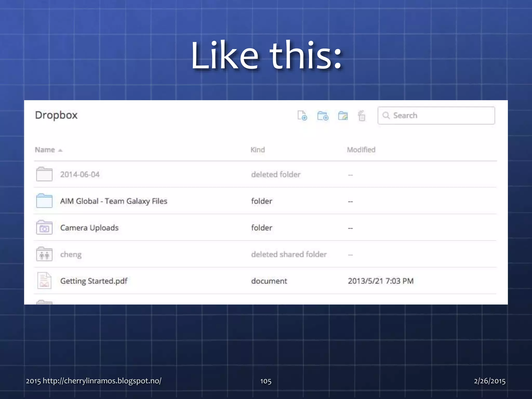The height and width of the screenshot is (399, 532).
Task: Open AIM Global - Team Galaxy Files folder
Action: [114, 201]
